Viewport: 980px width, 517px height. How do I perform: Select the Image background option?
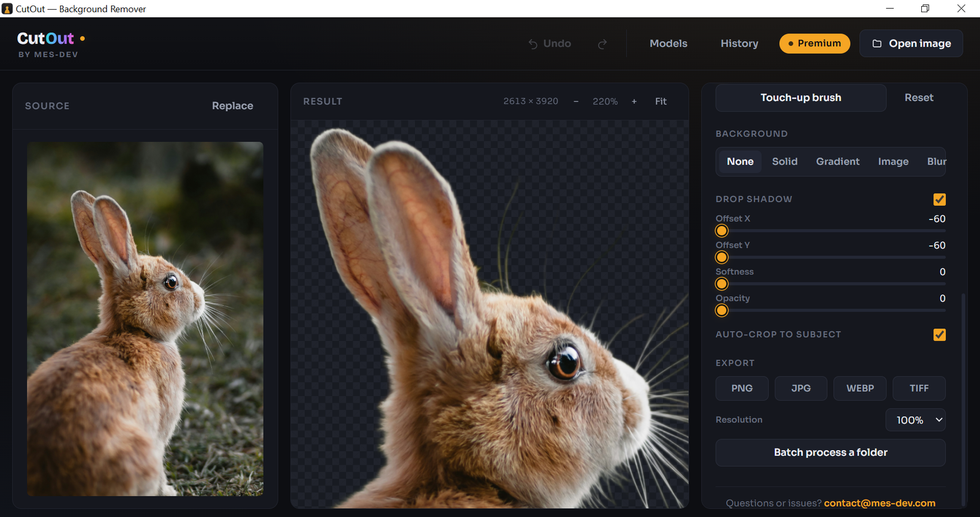pos(893,162)
